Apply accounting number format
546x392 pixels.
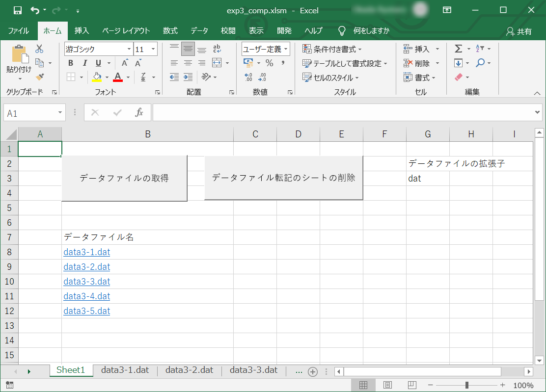[x=248, y=63]
